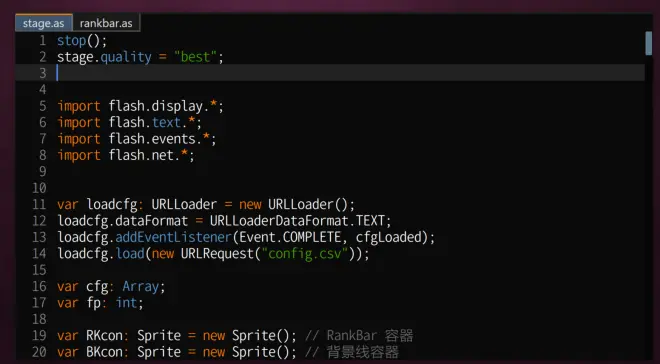Click the load method on line 14
660x364 pixels.
pyautogui.click(x=130, y=254)
